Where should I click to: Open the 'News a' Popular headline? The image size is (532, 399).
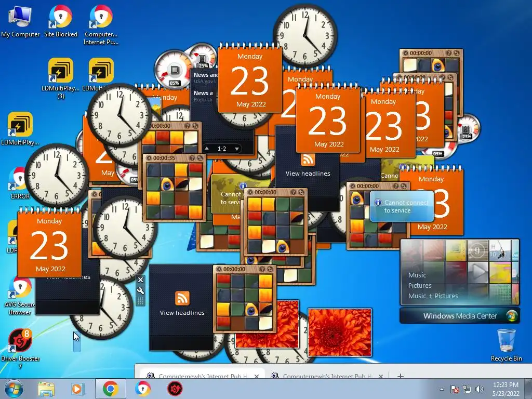click(204, 96)
